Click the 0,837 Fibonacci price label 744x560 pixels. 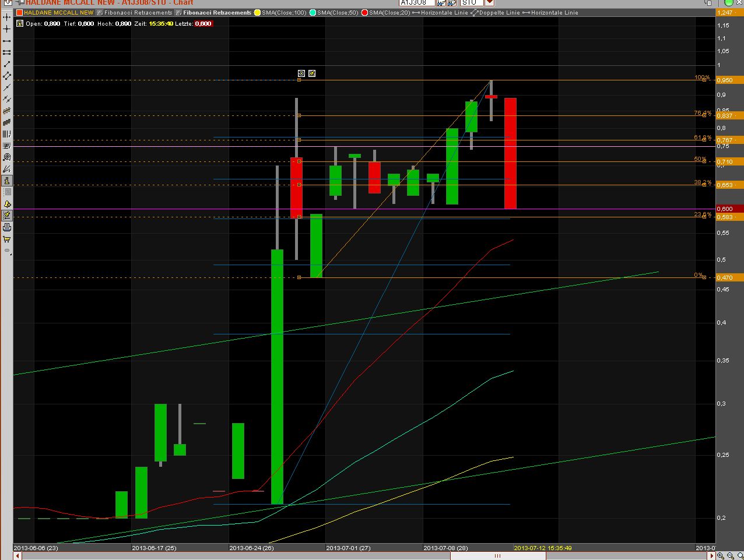pyautogui.click(x=729, y=115)
